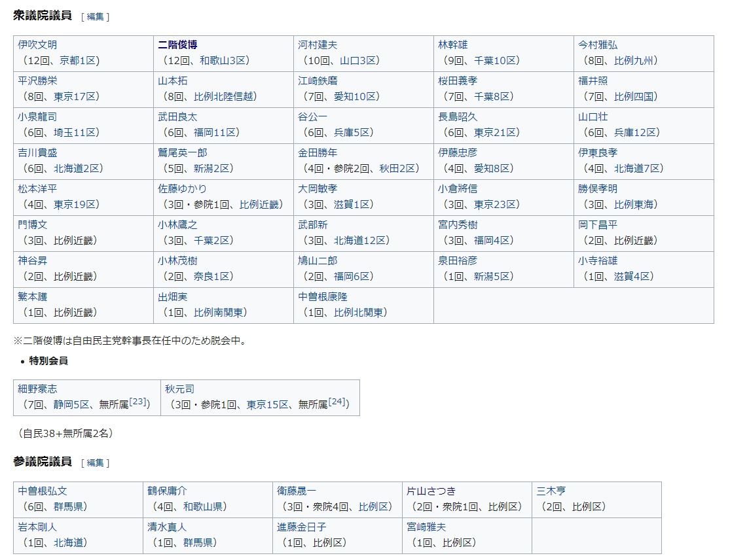Open 京都1区 district link
Screen dimensions: 730x560
pos(77,60)
